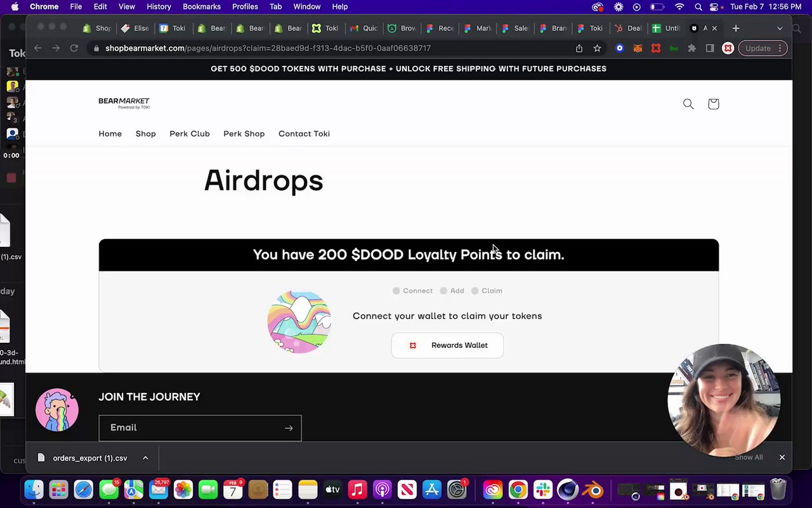
Task: Open App Store from the Dock
Action: coord(431,490)
